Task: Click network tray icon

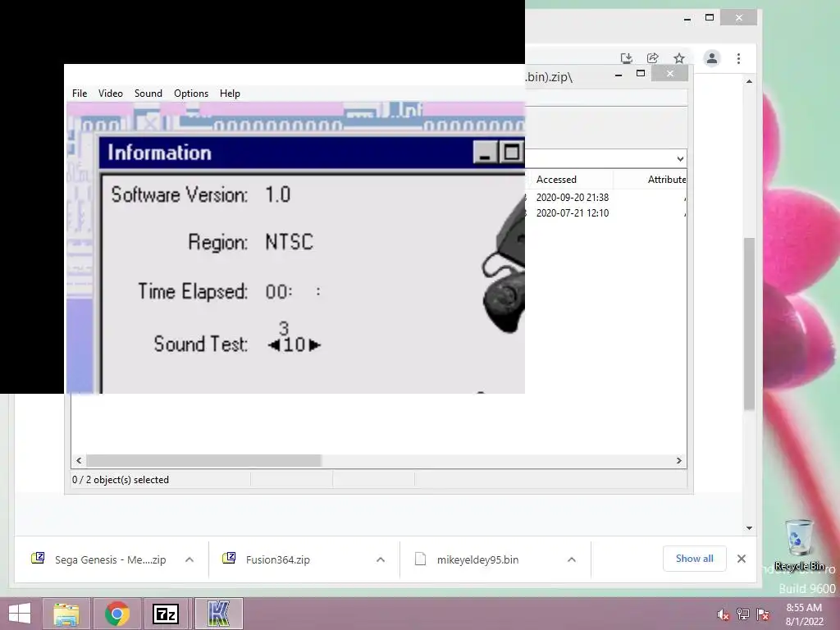Action: click(x=743, y=614)
